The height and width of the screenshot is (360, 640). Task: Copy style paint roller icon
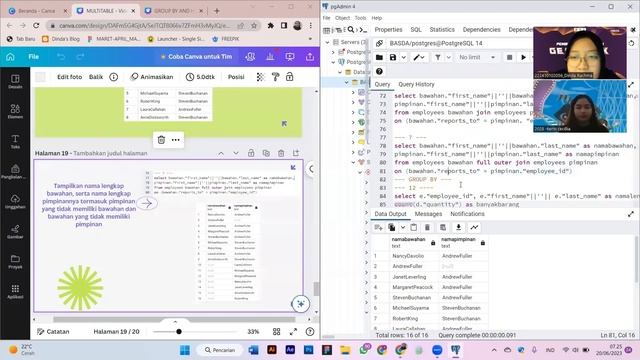click(276, 77)
